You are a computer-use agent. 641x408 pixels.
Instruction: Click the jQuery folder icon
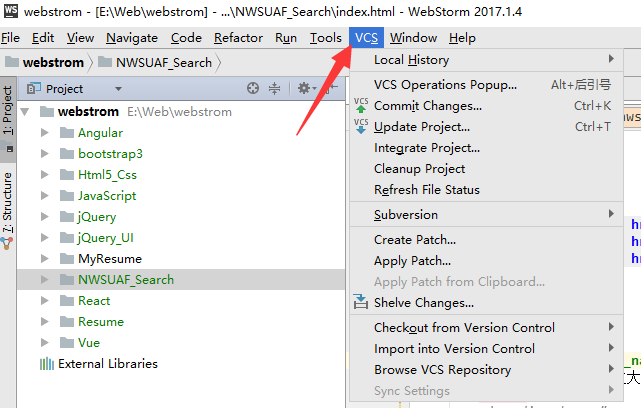pos(67,217)
